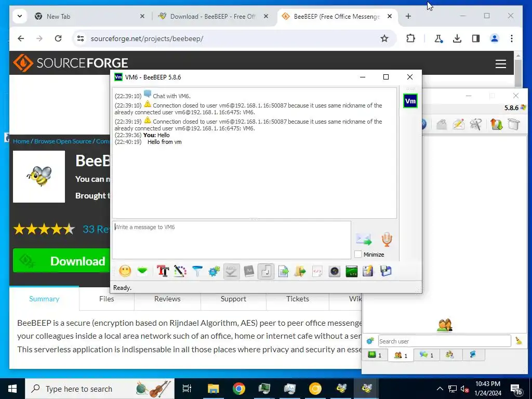
Task: Open the Tickets tab on SourceForge page
Action: (x=298, y=299)
